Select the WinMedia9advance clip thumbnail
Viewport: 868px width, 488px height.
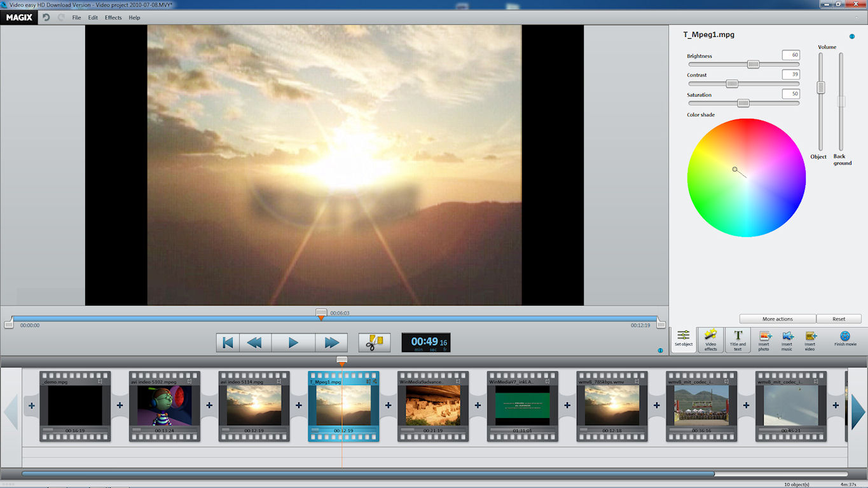[x=429, y=405]
